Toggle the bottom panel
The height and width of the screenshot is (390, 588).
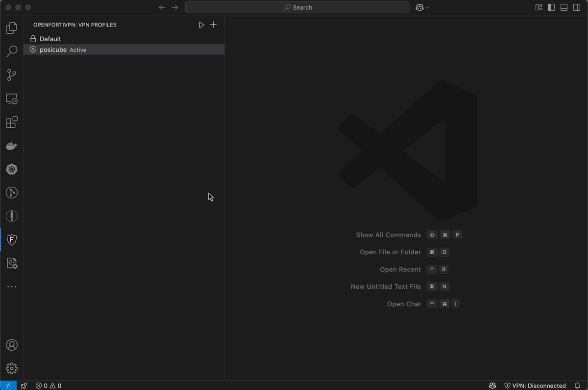(564, 7)
